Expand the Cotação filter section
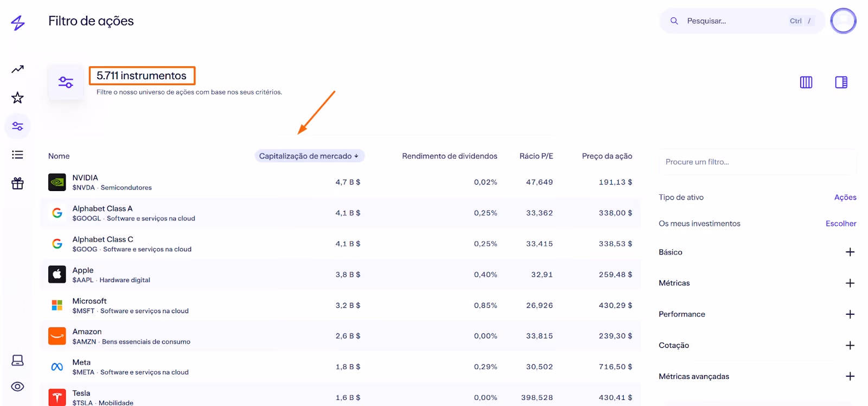The width and height of the screenshot is (868, 406). (850, 345)
